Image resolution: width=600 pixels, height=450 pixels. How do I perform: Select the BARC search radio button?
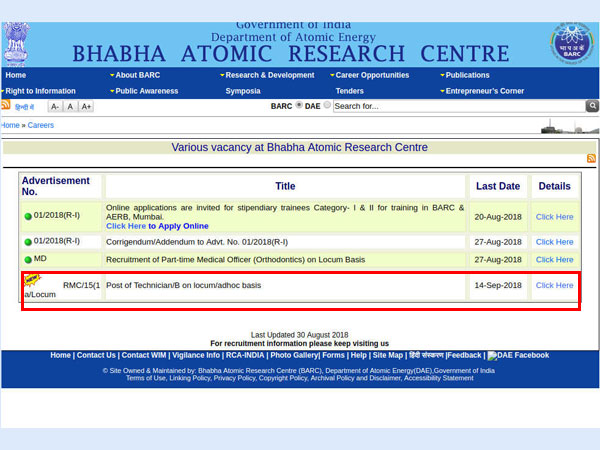click(299, 104)
